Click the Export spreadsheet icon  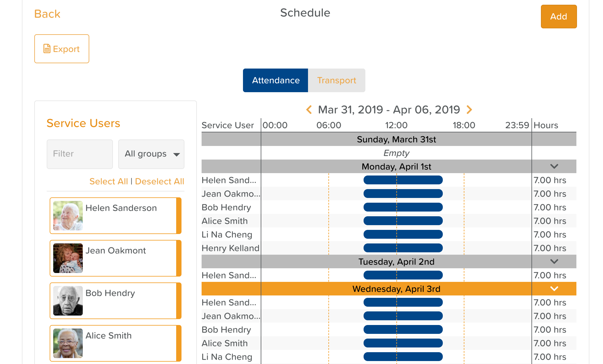[x=47, y=49]
